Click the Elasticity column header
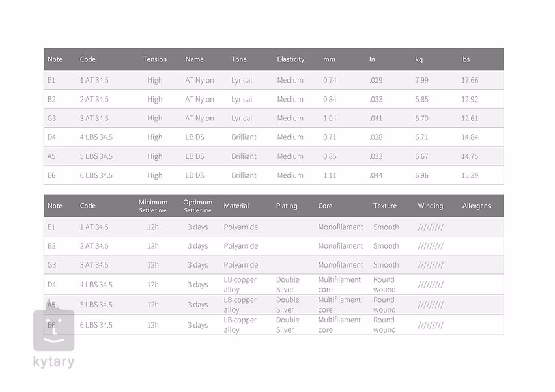Image resolution: width=555 pixels, height=392 pixels. pos(291,59)
